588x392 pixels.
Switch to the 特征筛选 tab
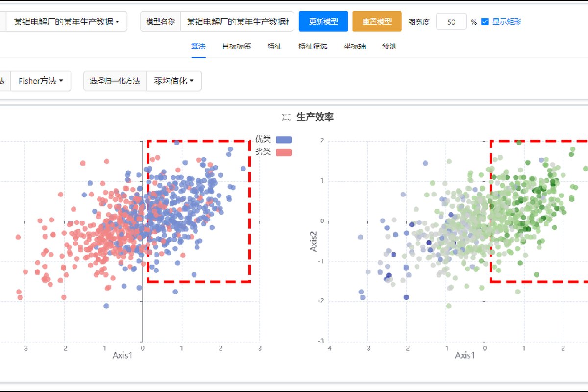pyautogui.click(x=313, y=47)
